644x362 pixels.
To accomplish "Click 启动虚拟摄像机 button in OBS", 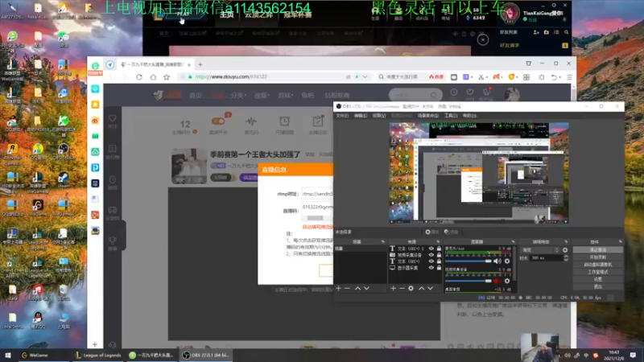I will (597, 265).
